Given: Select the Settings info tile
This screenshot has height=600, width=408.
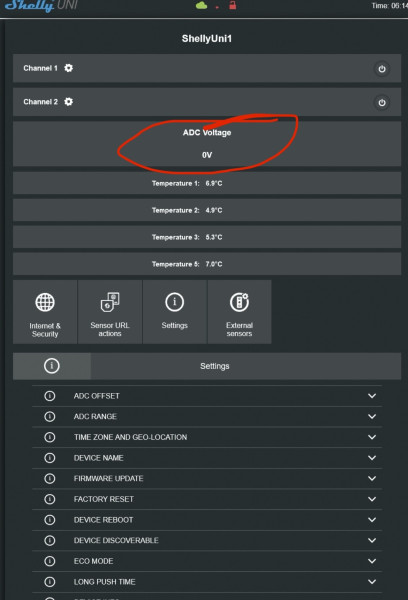Looking at the screenshot, I should pyautogui.click(x=175, y=312).
